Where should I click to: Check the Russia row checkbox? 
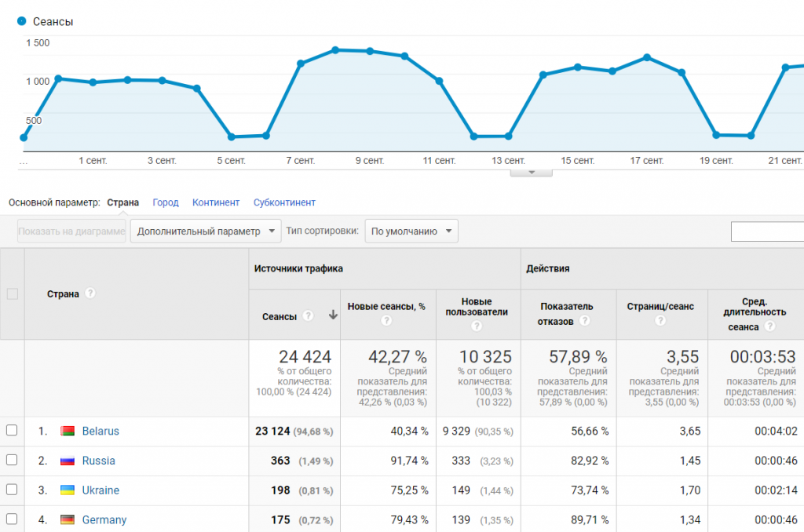click(12, 461)
